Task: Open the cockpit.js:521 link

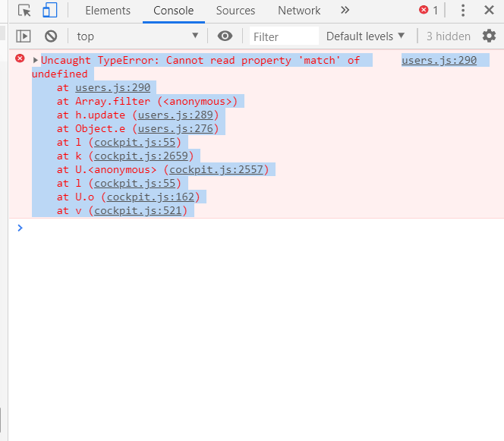Action: pyautogui.click(x=138, y=210)
